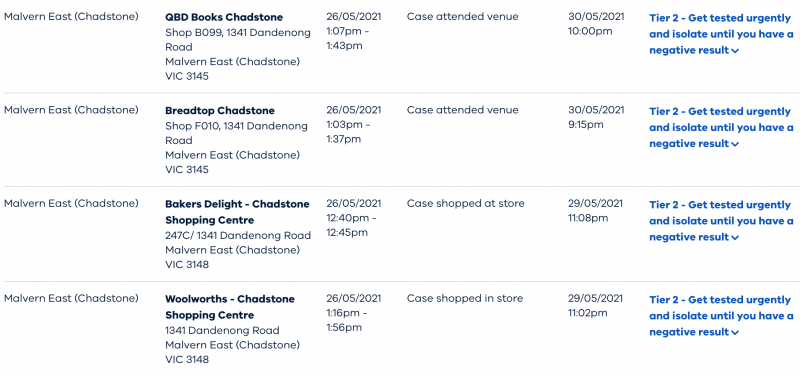Click the 247C/ 1341 Dandenong Road address
This screenshot has width=800, height=376.
(x=238, y=236)
